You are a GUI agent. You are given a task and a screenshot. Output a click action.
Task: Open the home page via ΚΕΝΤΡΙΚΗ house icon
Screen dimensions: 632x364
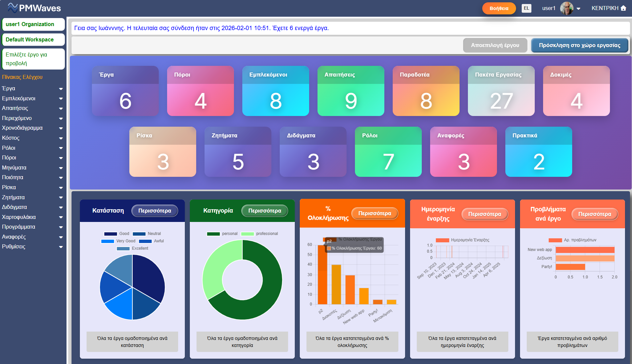point(624,8)
